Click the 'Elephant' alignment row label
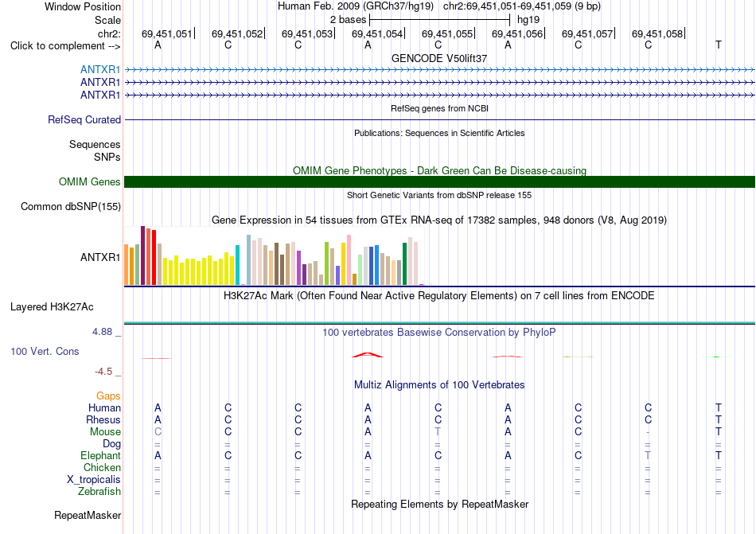This screenshot has width=756, height=534. (100, 455)
